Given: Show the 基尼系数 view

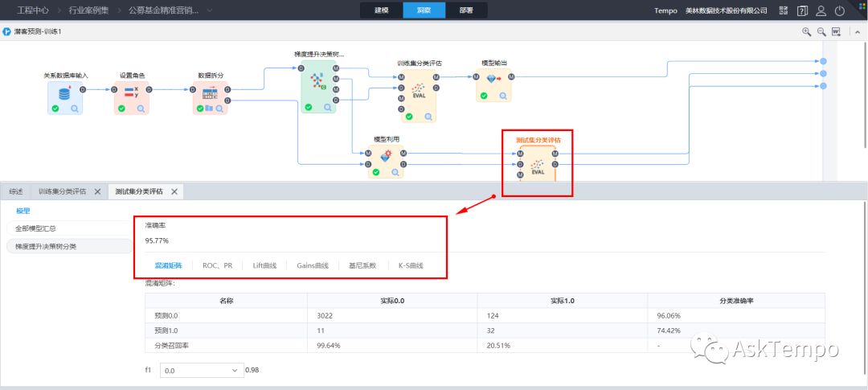Looking at the screenshot, I should point(362,265).
